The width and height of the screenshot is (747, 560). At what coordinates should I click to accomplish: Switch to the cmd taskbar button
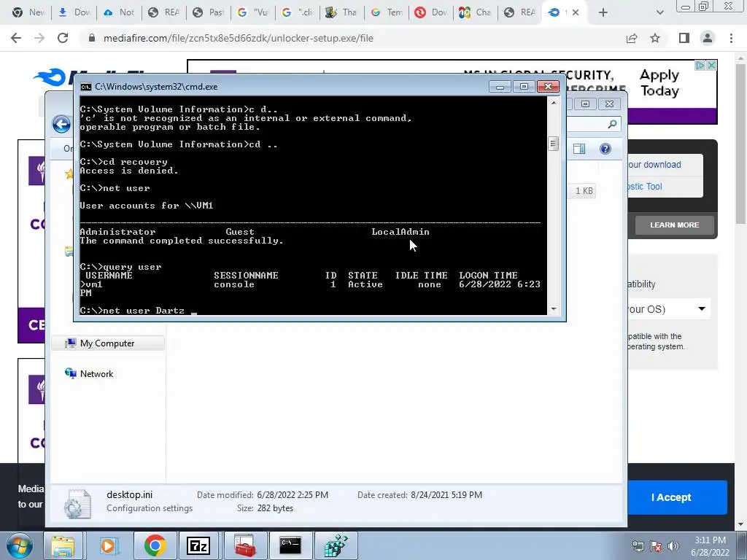290,545
